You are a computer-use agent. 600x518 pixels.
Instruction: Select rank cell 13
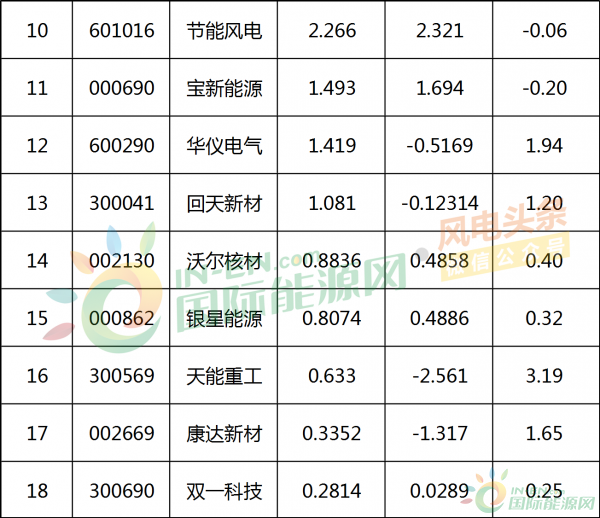point(37,202)
